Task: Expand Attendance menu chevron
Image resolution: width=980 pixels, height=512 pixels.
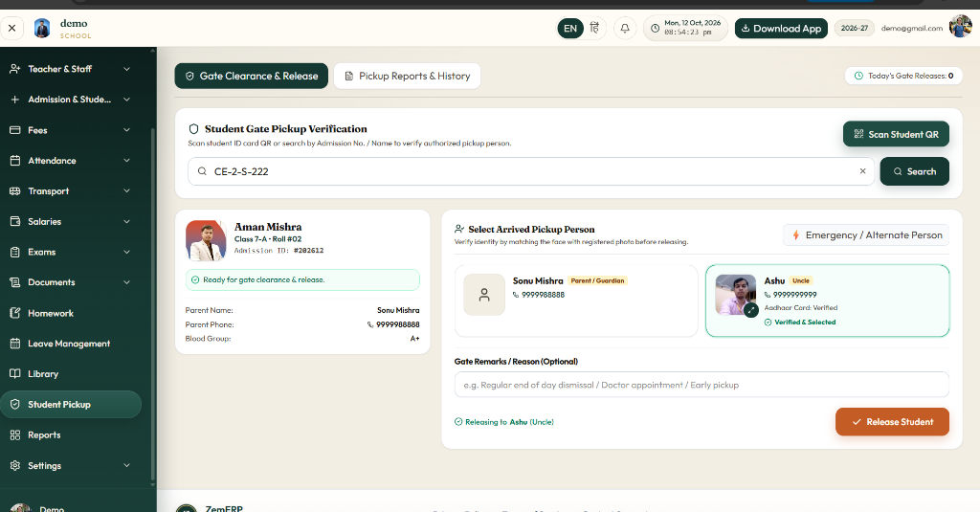Action: pyautogui.click(x=127, y=161)
